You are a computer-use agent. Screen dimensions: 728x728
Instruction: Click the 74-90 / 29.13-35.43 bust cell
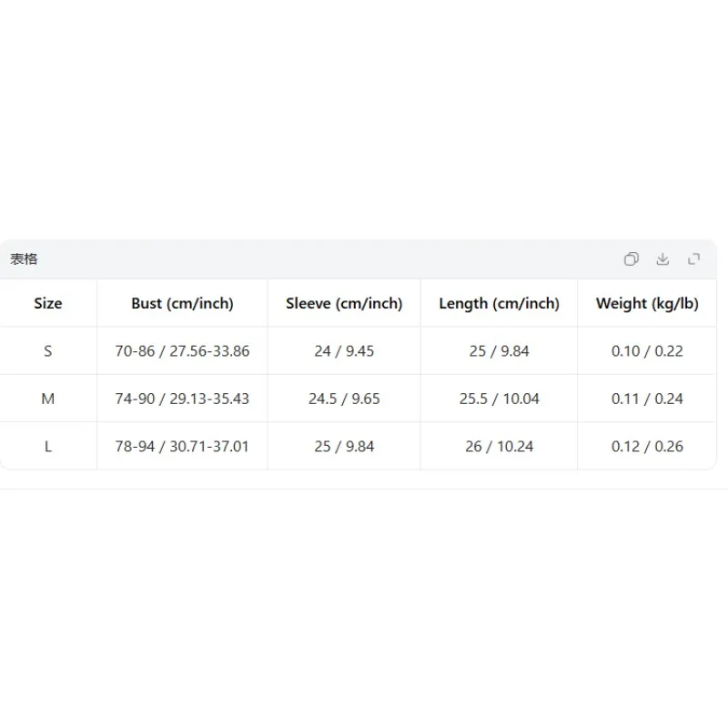[x=182, y=399]
